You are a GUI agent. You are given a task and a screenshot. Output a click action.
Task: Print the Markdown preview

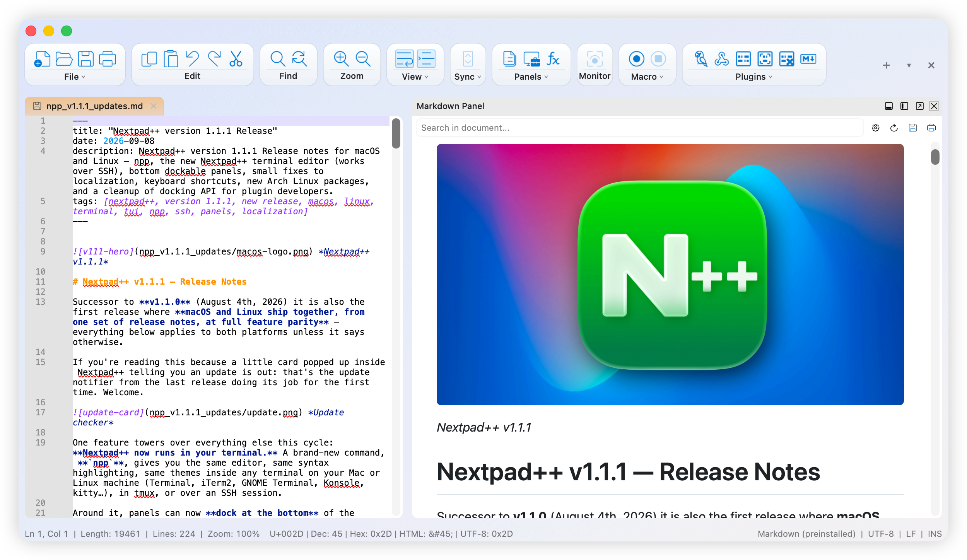click(x=931, y=128)
